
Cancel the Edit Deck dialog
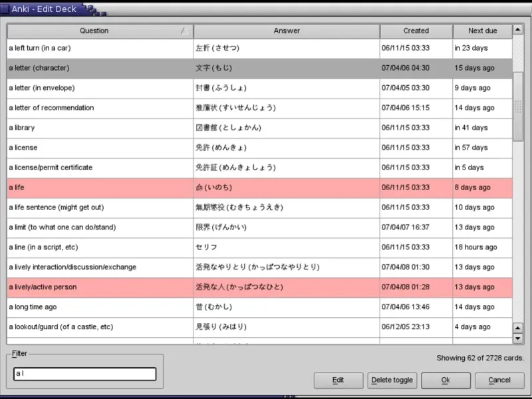point(499,380)
